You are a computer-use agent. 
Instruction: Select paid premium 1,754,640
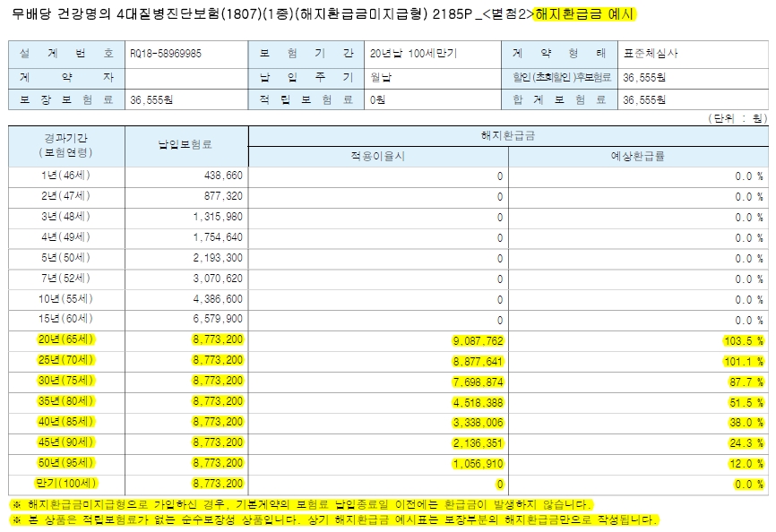coord(218,237)
